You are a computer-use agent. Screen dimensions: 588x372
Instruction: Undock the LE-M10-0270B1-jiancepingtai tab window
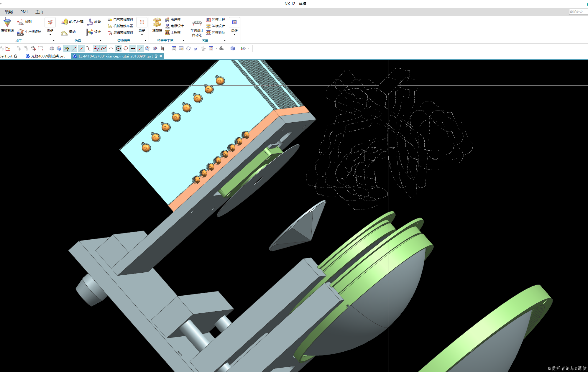click(x=156, y=56)
